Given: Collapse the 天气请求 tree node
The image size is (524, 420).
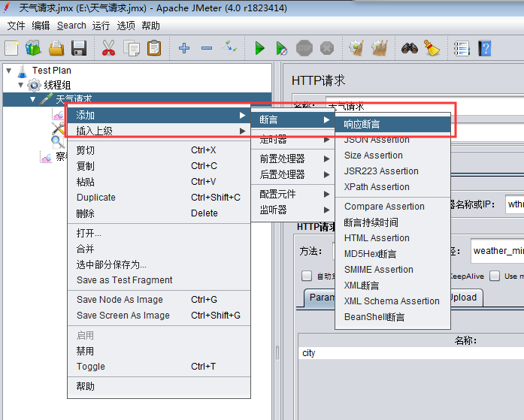Looking at the screenshot, I should (32, 99).
